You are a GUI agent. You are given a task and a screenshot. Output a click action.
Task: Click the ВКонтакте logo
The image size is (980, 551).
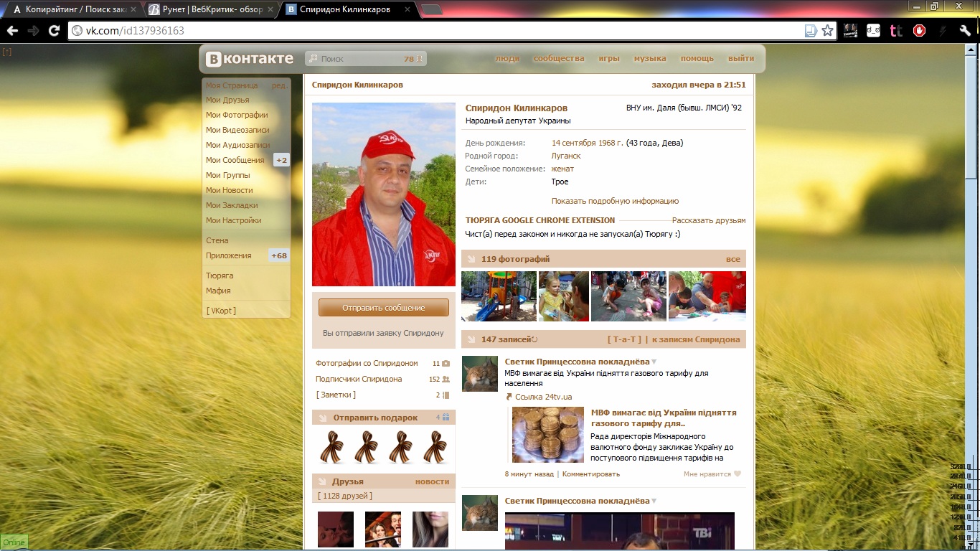250,59
